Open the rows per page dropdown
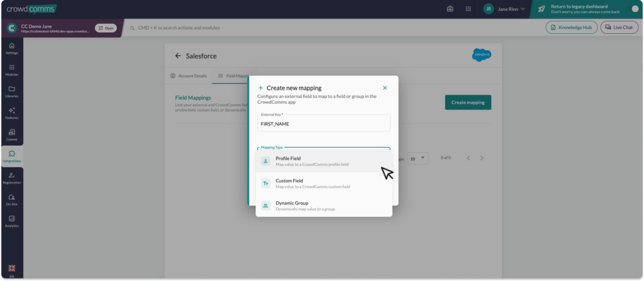Viewport: 644px width, 281px height. point(418,157)
